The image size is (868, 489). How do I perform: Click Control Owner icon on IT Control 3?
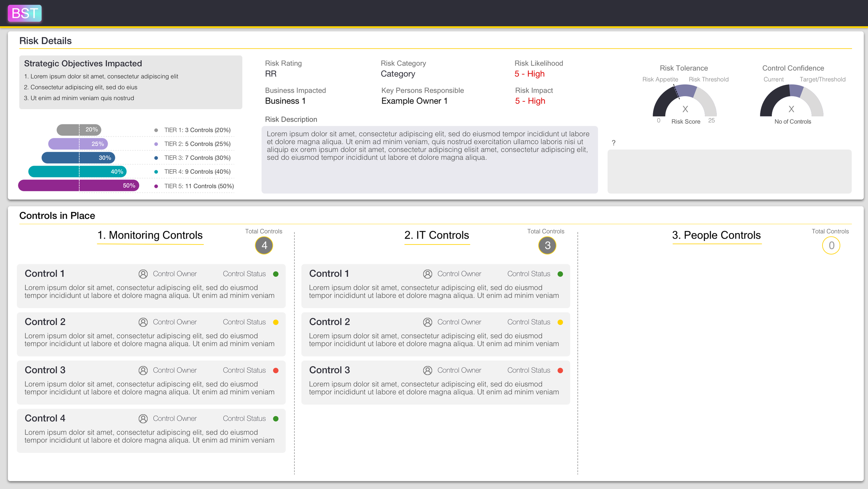coord(427,370)
